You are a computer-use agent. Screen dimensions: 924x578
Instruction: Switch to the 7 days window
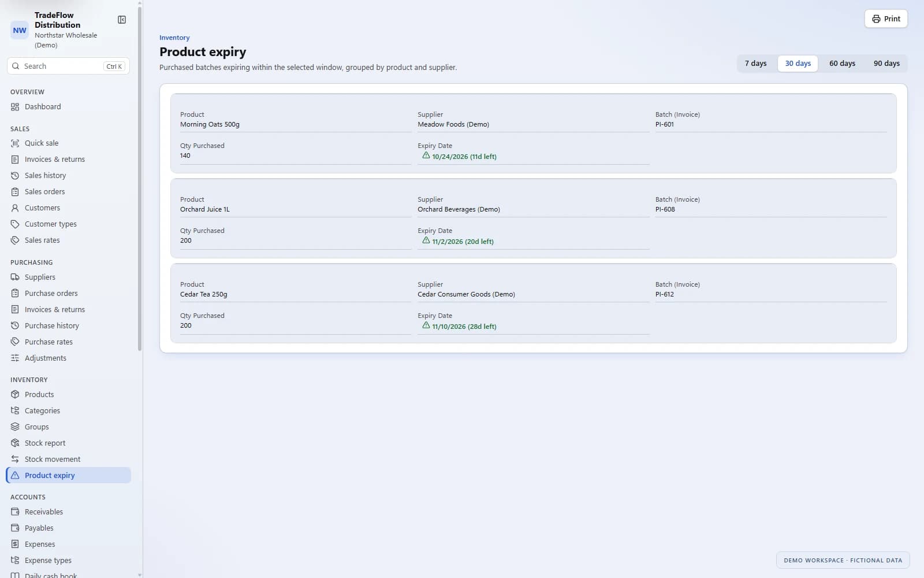(x=755, y=64)
